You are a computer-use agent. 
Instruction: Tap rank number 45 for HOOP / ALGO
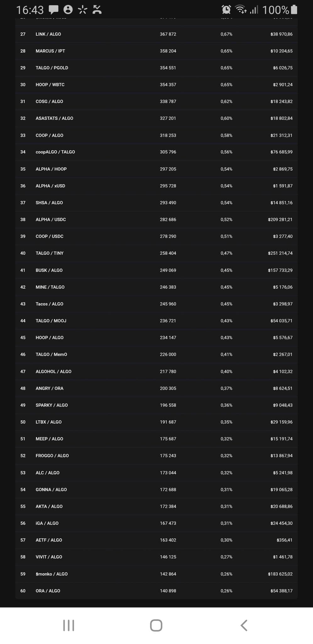coord(23,337)
